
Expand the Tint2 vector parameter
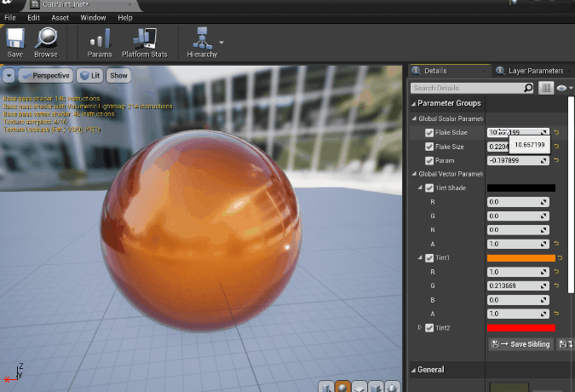tap(419, 327)
